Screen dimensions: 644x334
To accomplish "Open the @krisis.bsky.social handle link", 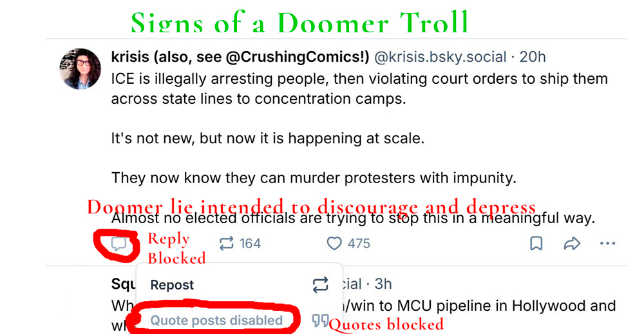I will 440,57.
